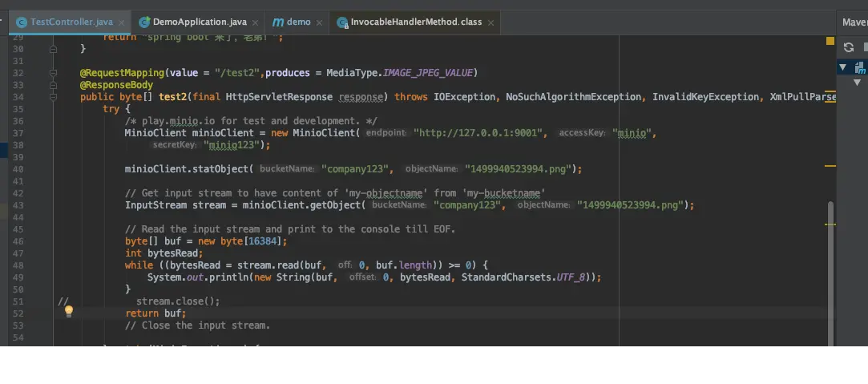Close the DemoApplication.java tab

(255, 22)
